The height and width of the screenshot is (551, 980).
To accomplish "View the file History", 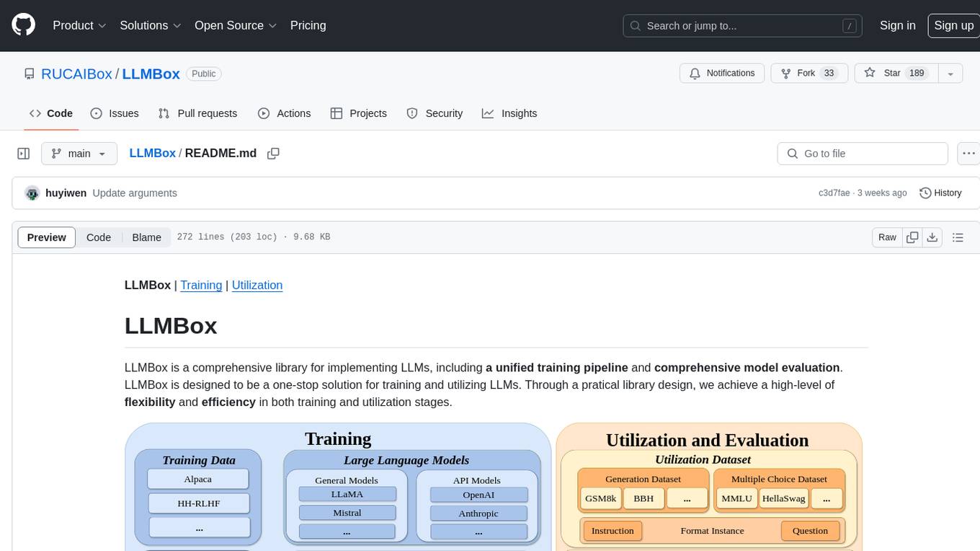I will [x=940, y=193].
